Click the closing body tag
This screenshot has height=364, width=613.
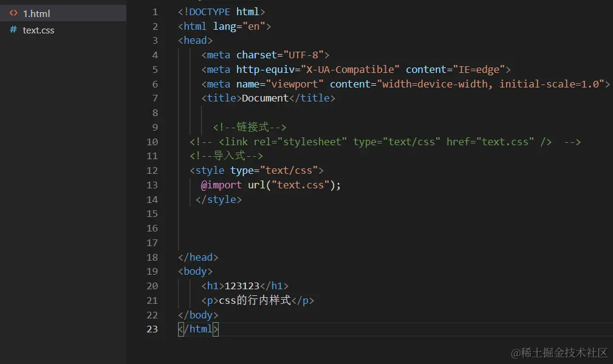point(198,315)
